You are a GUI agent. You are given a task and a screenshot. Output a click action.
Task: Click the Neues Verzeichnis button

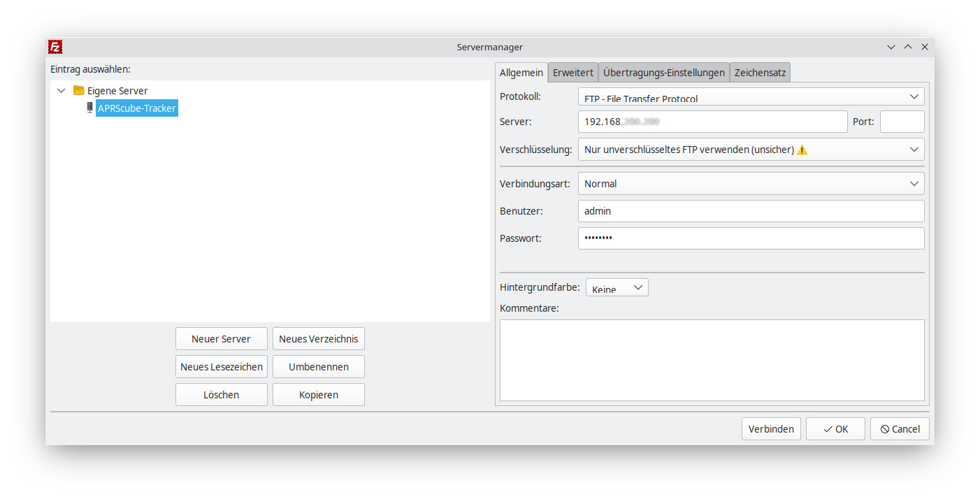[x=318, y=339]
